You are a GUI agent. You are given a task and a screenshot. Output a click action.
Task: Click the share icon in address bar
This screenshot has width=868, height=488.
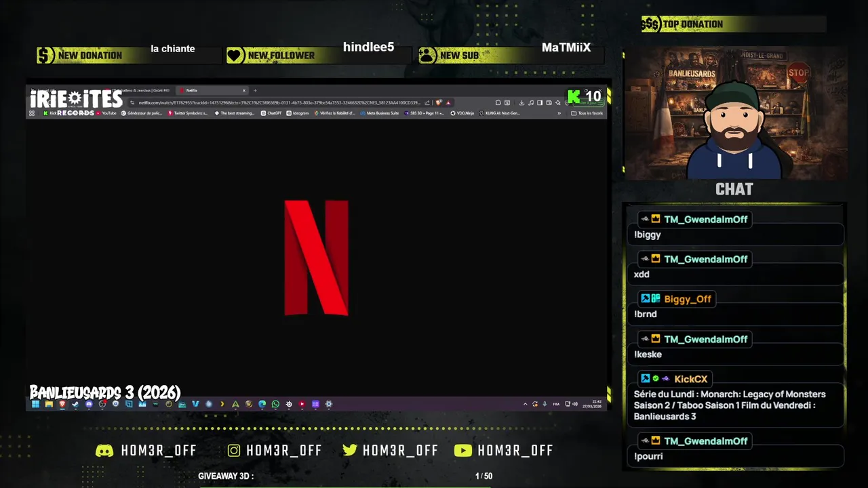[427, 102]
